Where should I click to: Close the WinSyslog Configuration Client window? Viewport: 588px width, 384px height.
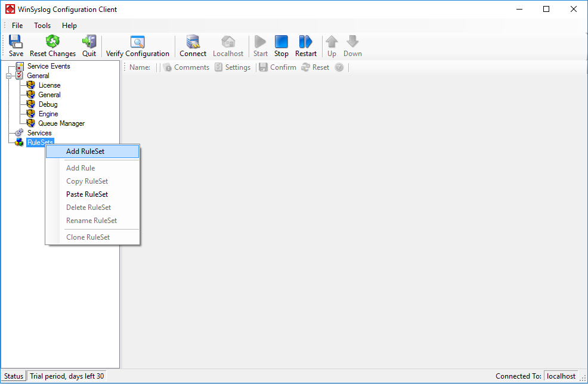573,9
